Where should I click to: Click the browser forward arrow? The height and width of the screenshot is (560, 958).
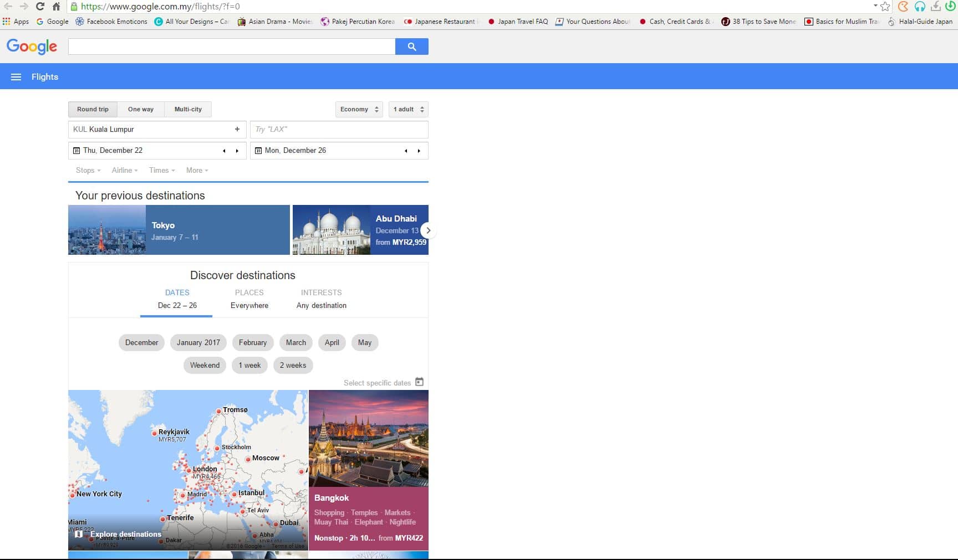[x=24, y=7]
